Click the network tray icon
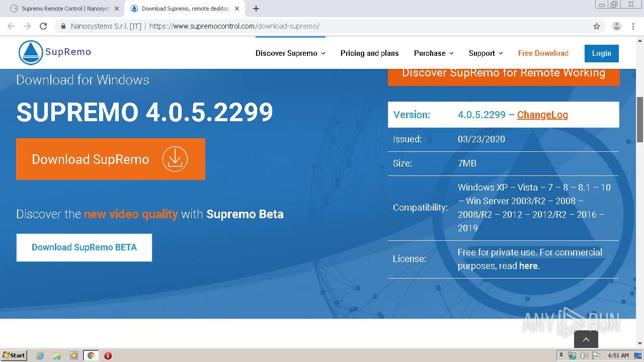 click(572, 355)
